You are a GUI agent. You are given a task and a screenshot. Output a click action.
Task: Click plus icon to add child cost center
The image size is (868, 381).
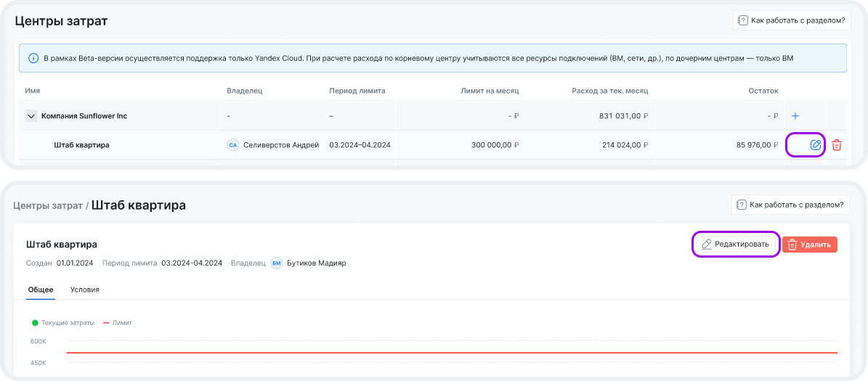click(795, 116)
